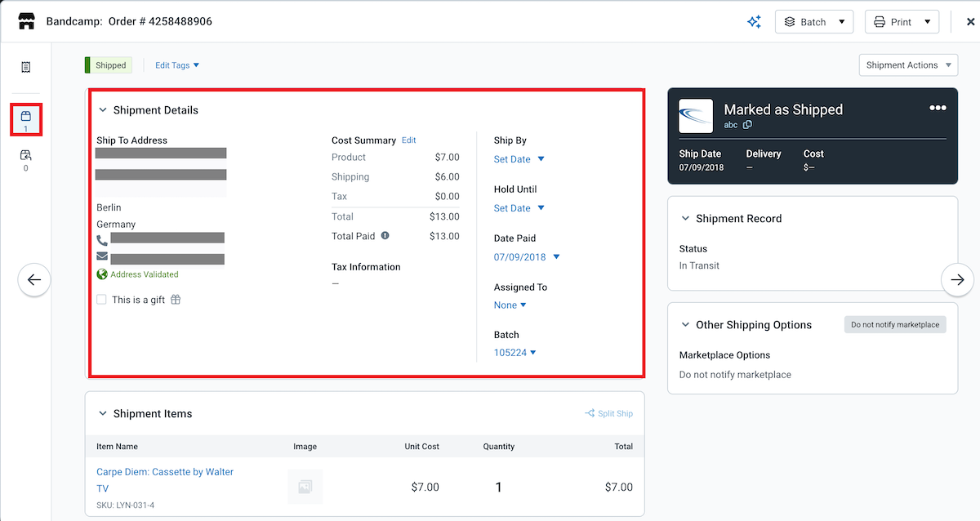Screen dimensions: 980x521
Task: Click the AI sparkle assistant icon
Action: [x=754, y=22]
